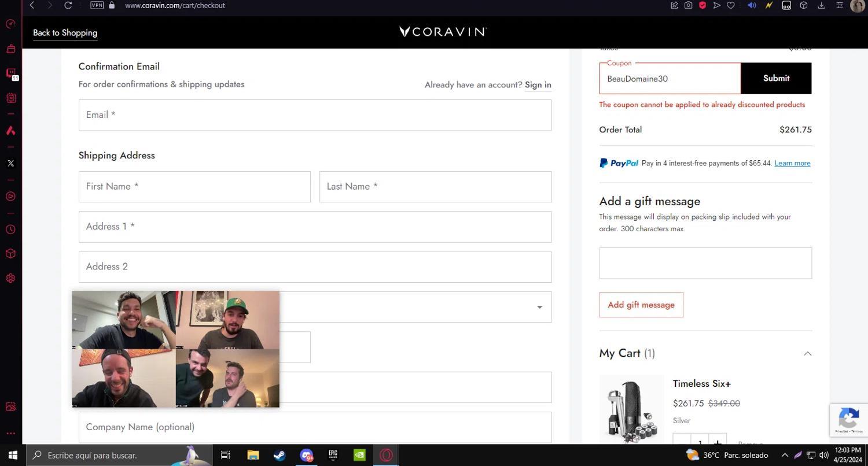Open the Twitch sidebar panel

(x=10, y=73)
